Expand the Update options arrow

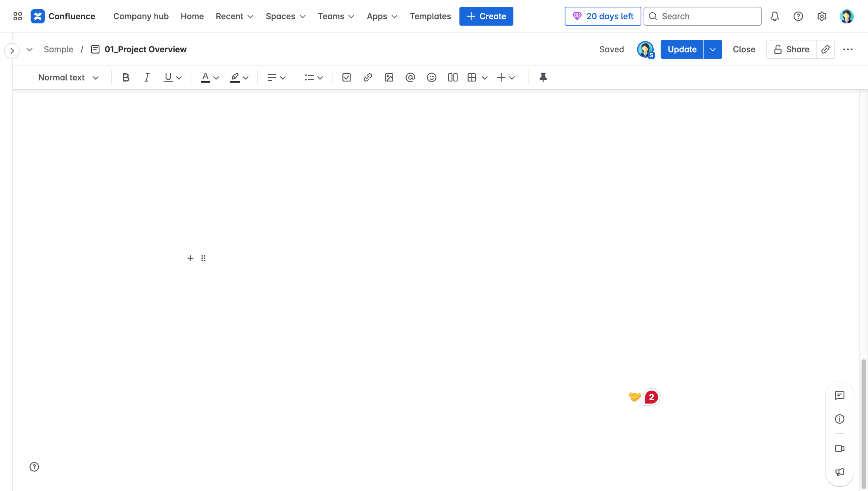pos(712,50)
